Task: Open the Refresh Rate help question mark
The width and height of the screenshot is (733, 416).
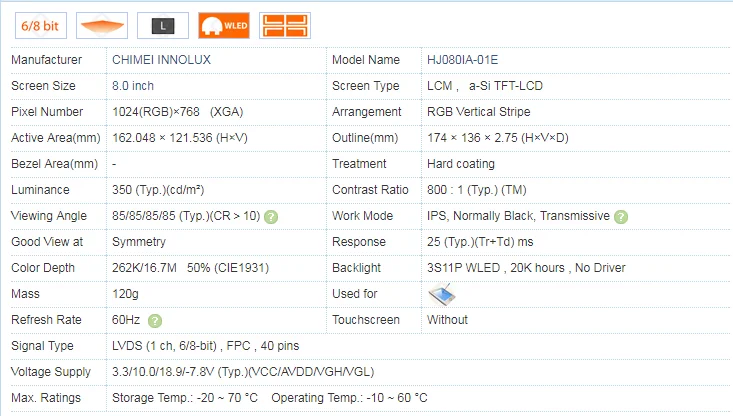Action: [155, 321]
